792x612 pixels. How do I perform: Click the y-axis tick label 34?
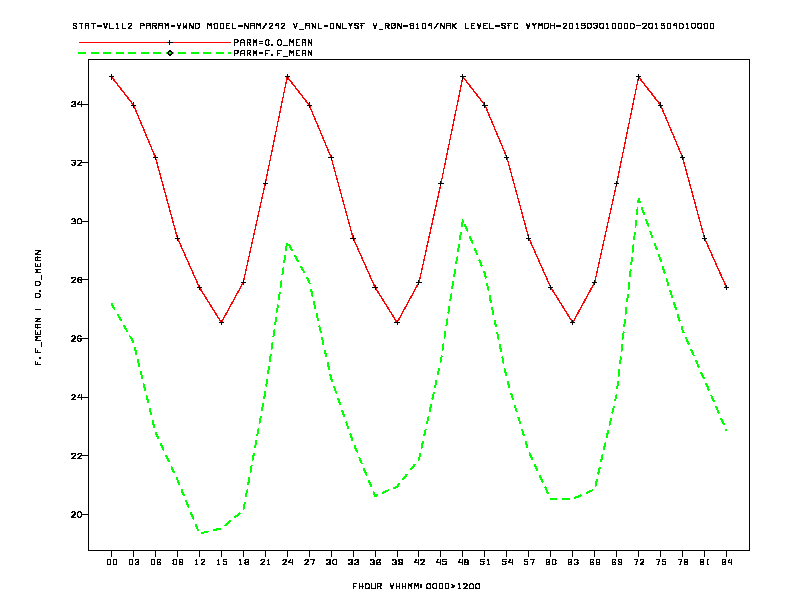click(76, 104)
